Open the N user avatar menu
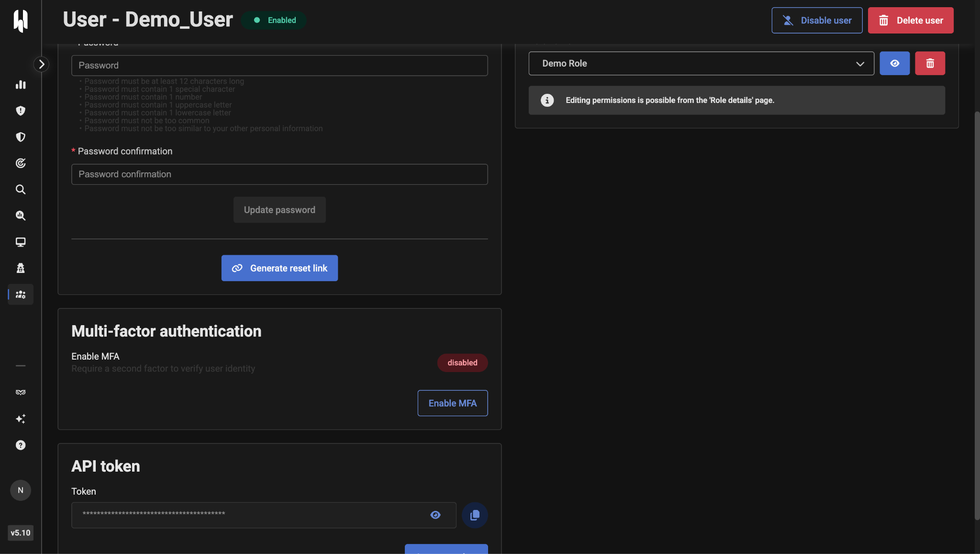The height and width of the screenshot is (554, 980). (x=21, y=490)
